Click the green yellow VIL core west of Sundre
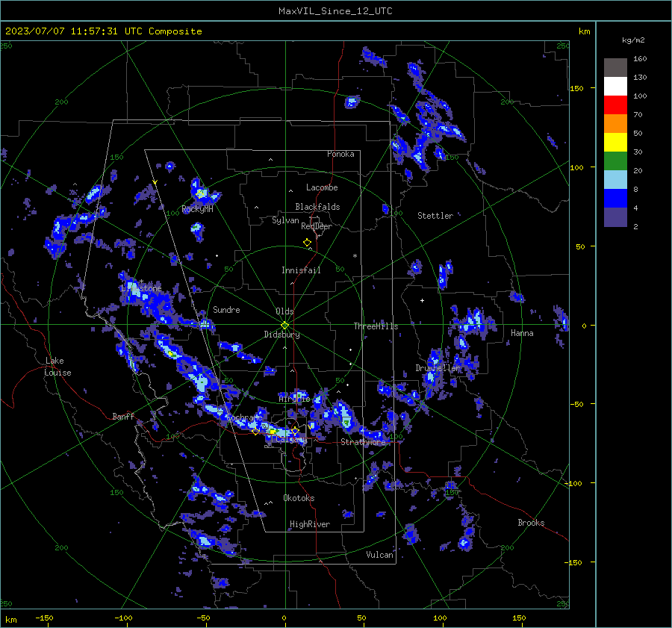This screenshot has height=628, width=672. (171, 354)
